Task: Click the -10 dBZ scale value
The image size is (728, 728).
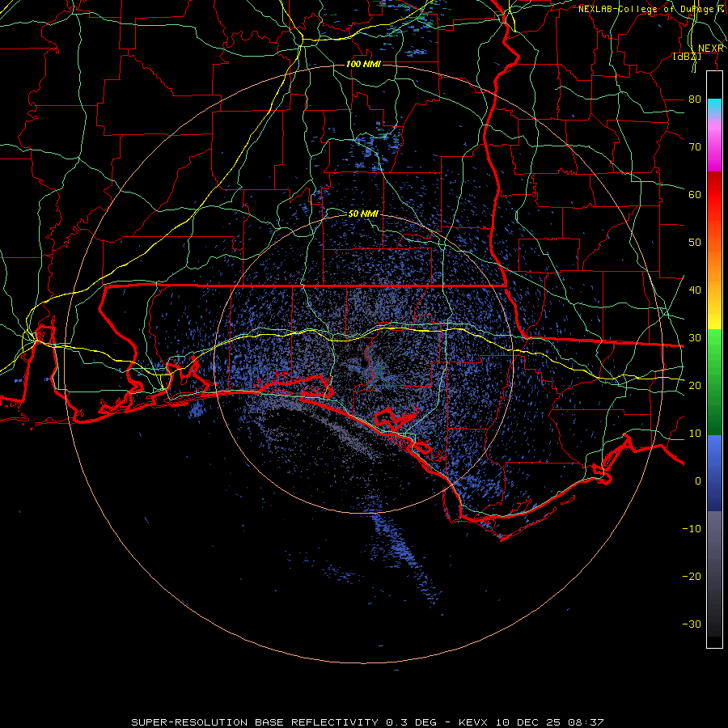Action: pyautogui.click(x=692, y=529)
